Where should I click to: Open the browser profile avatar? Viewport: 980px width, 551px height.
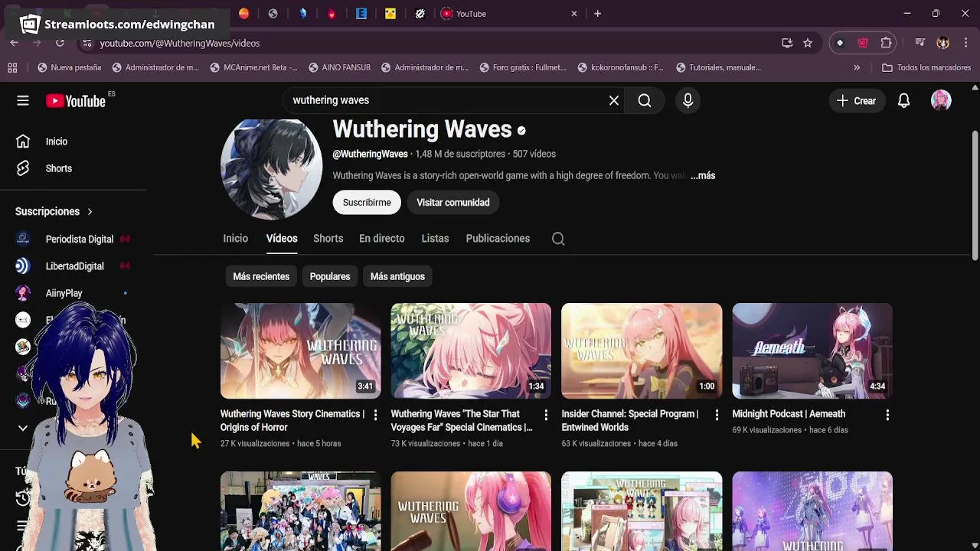943,43
